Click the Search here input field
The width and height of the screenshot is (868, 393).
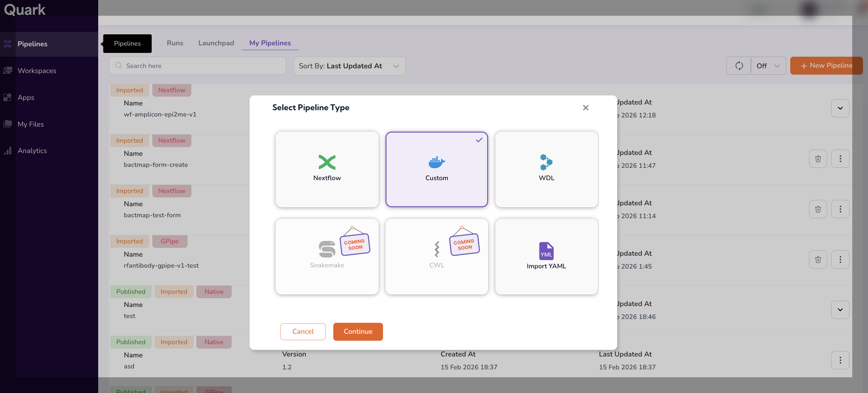click(x=197, y=66)
